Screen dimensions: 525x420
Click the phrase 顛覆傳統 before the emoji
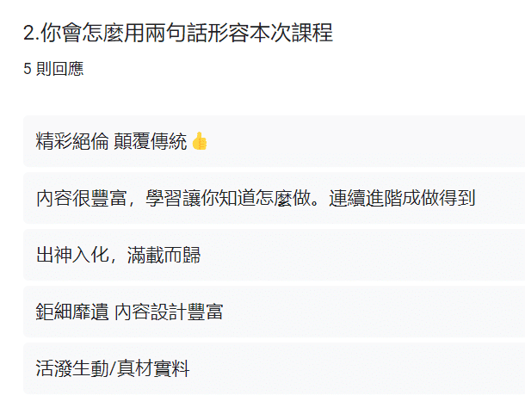pos(151,141)
